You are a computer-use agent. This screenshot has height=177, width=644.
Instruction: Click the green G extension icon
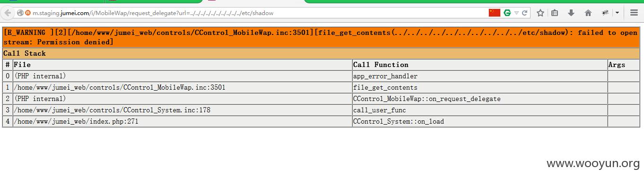tap(507, 13)
